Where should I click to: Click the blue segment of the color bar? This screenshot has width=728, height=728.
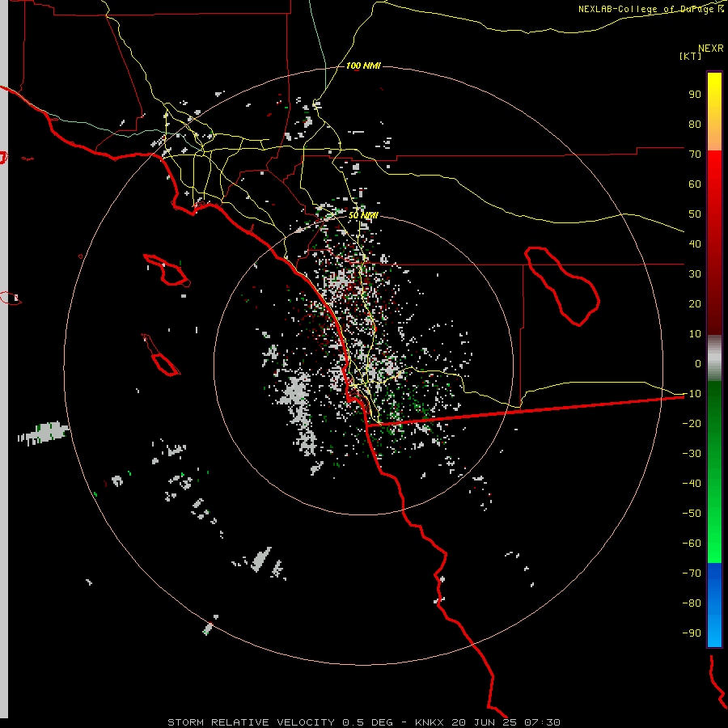coord(714,604)
